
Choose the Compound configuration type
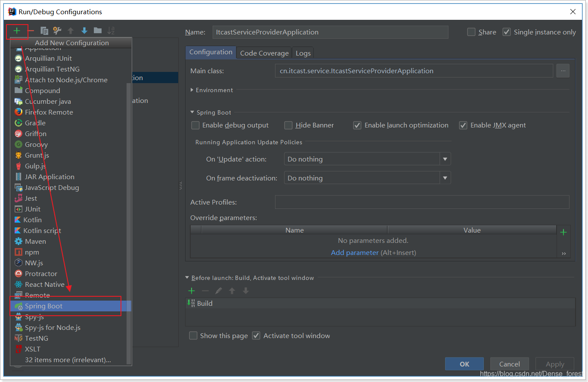click(x=68, y=91)
